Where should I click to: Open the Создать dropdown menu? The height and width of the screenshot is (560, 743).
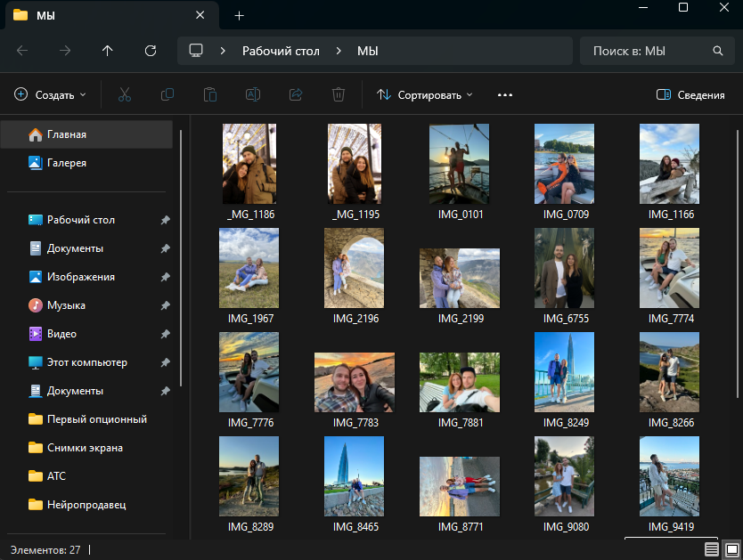tap(51, 94)
